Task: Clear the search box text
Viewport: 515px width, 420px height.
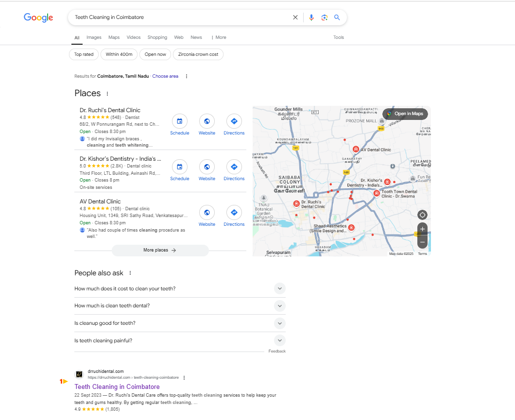Action: [295, 17]
